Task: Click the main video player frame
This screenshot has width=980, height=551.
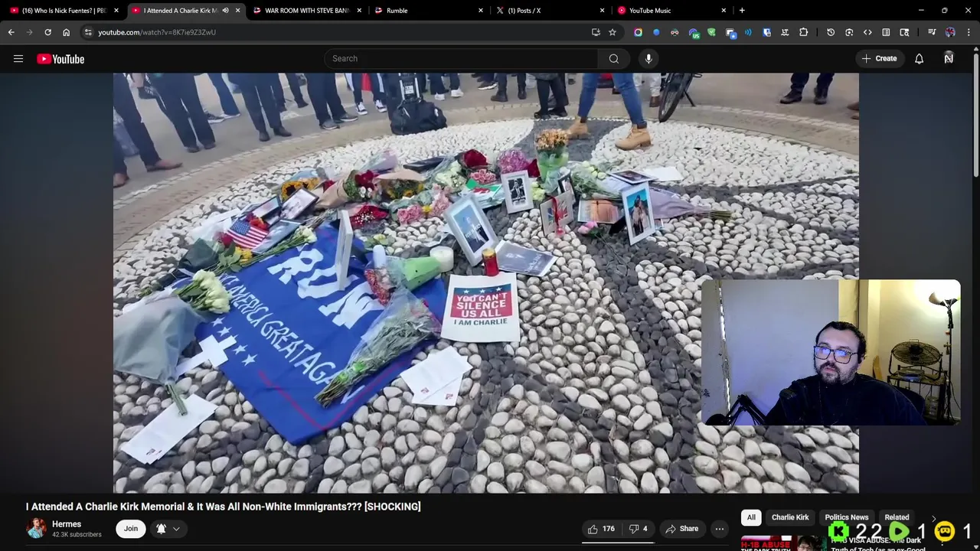Action: (485, 283)
